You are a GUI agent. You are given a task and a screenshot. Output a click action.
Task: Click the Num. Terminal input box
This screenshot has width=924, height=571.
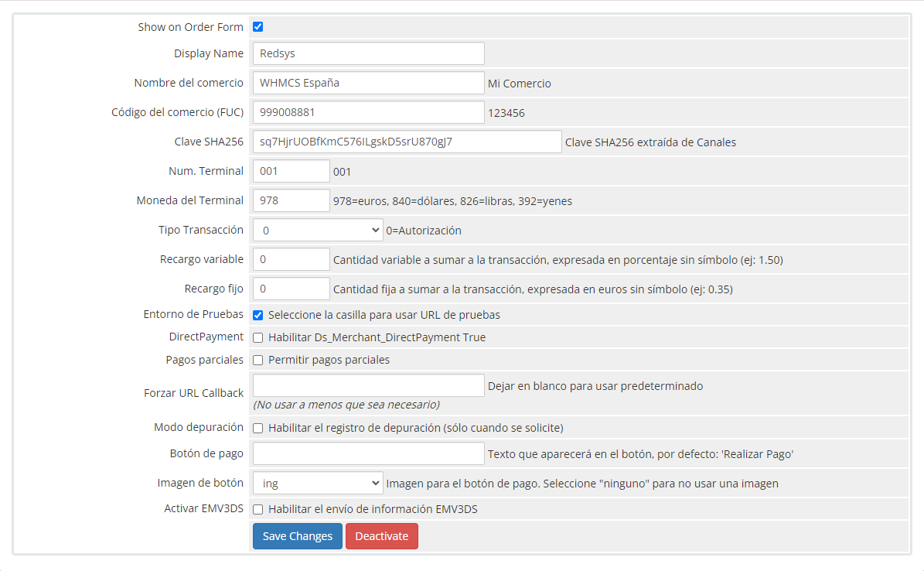[x=292, y=171]
